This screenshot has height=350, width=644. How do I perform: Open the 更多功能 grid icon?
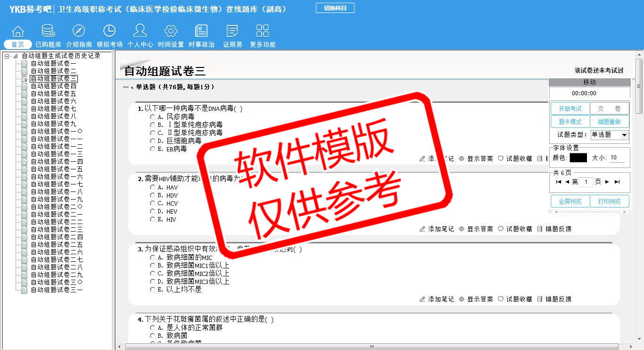pyautogui.click(x=263, y=32)
